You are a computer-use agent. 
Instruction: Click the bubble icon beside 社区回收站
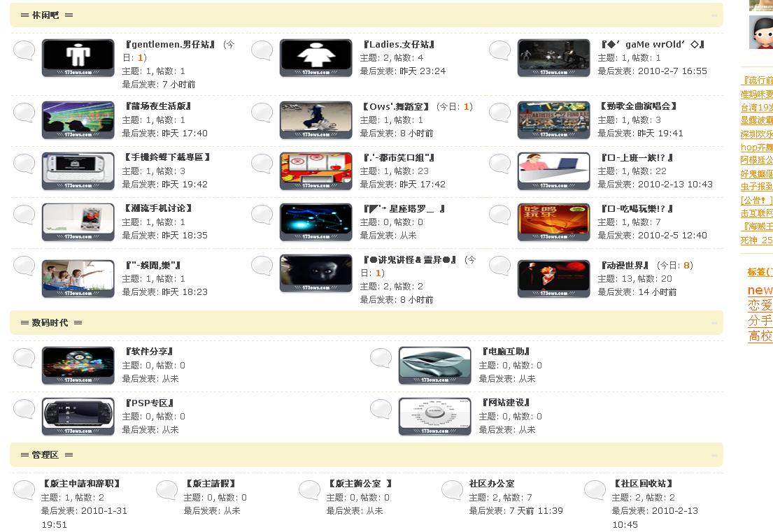pyautogui.click(x=595, y=489)
